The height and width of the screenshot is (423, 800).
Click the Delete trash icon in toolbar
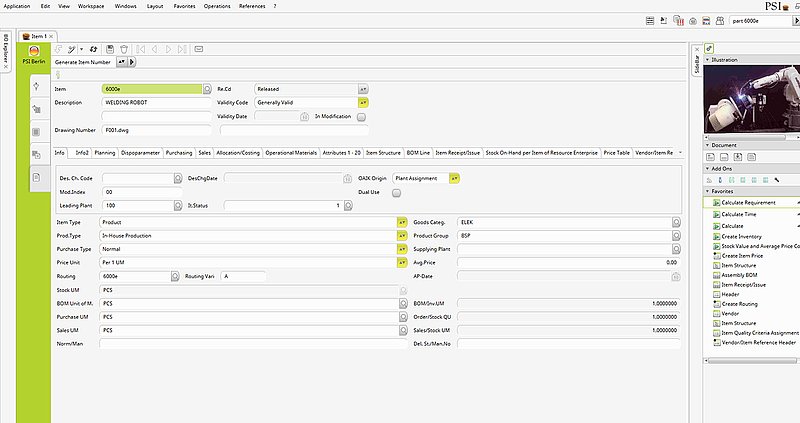point(123,49)
